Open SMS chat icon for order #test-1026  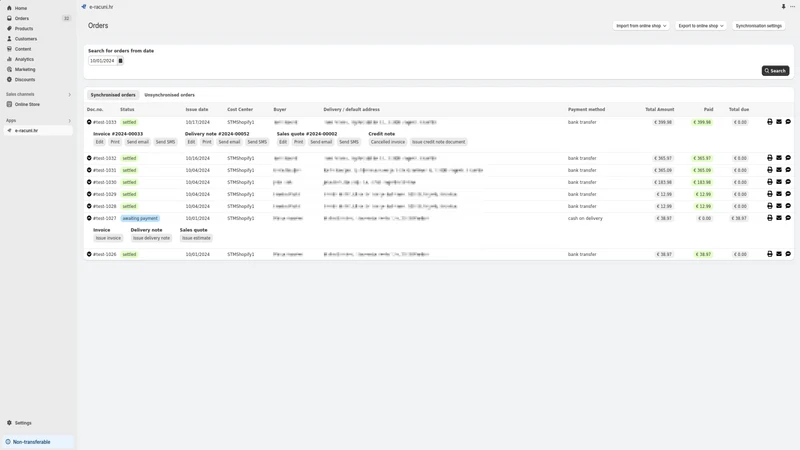788,254
